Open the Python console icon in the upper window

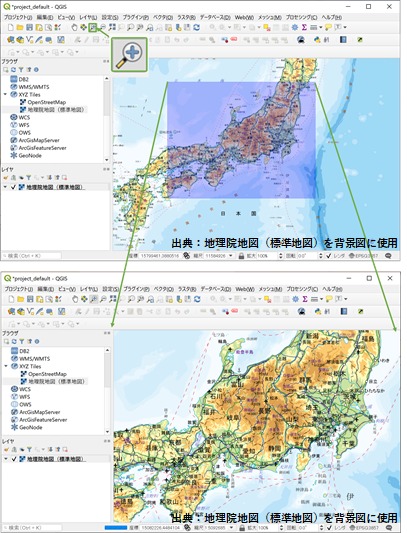(x=317, y=40)
